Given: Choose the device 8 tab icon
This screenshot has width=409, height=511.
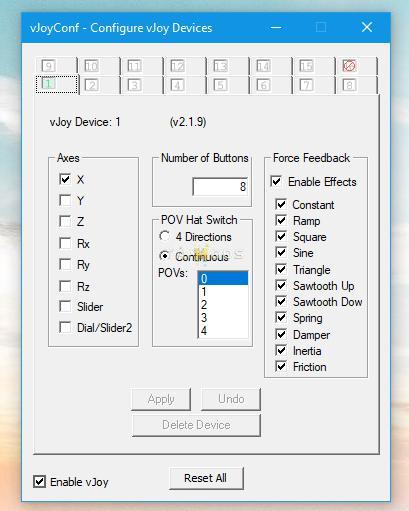Looking at the screenshot, I should pos(349,86).
